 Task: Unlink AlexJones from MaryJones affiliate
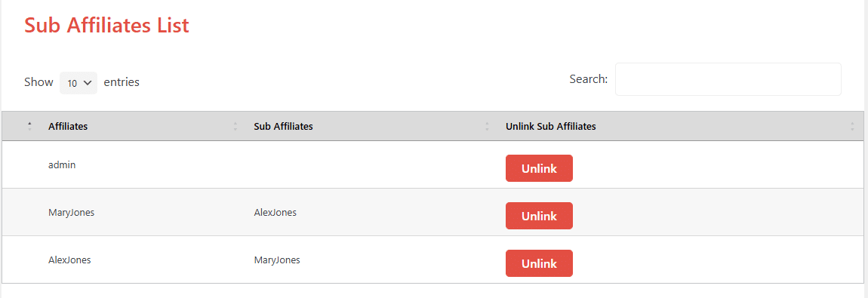click(x=539, y=216)
